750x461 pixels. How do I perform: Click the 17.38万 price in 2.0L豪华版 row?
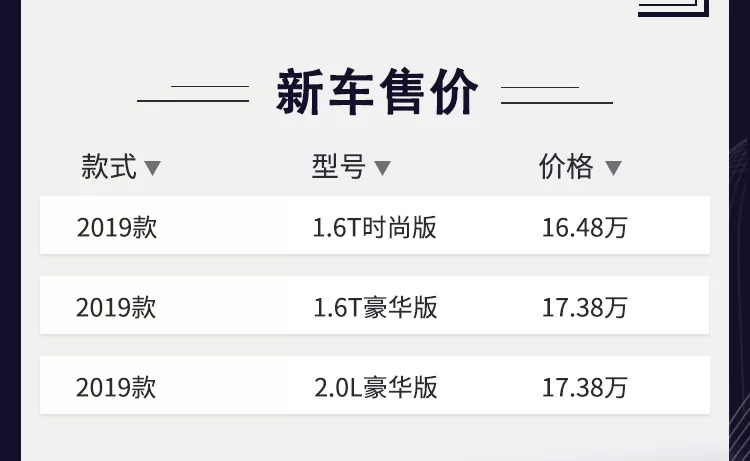[x=585, y=387]
